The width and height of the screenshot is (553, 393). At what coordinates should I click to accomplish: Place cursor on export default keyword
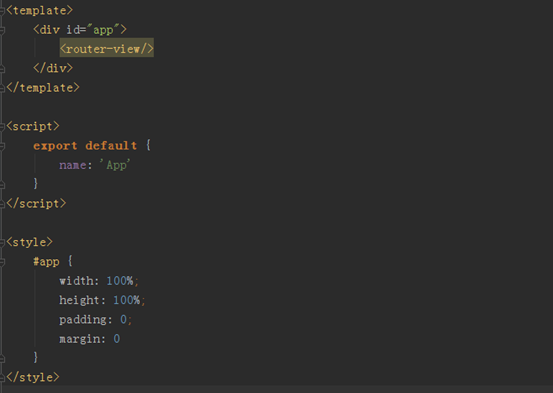pyautogui.click(x=85, y=145)
